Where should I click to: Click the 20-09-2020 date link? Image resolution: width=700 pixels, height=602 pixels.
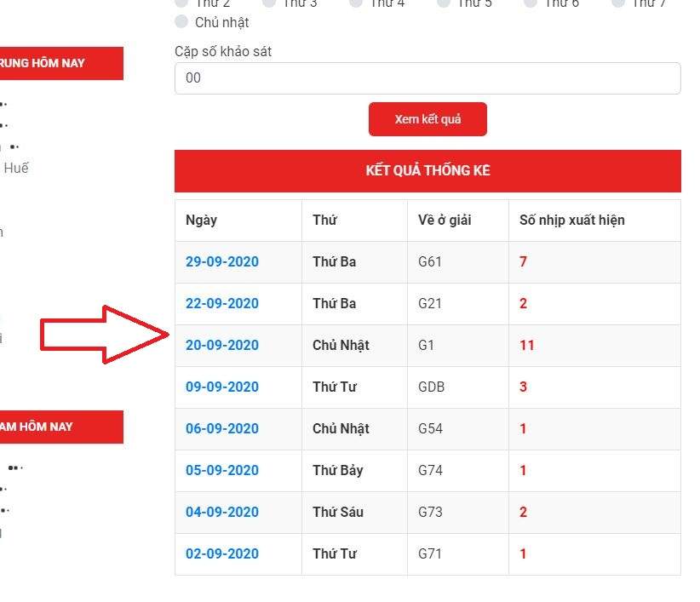(222, 346)
